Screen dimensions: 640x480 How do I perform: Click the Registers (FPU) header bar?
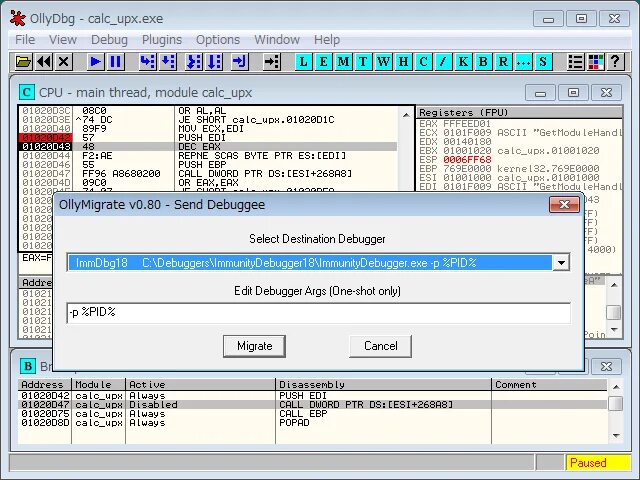coord(519,112)
